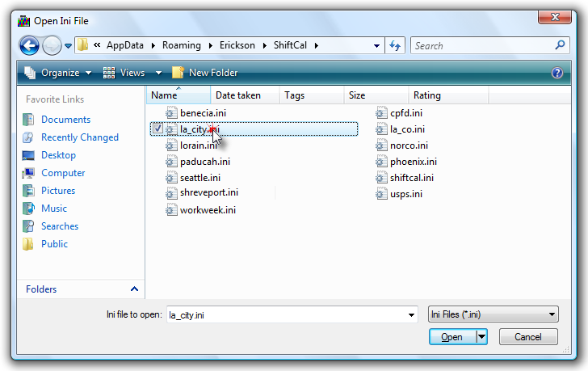Open Searches favorite link
The image size is (588, 371).
tap(60, 226)
